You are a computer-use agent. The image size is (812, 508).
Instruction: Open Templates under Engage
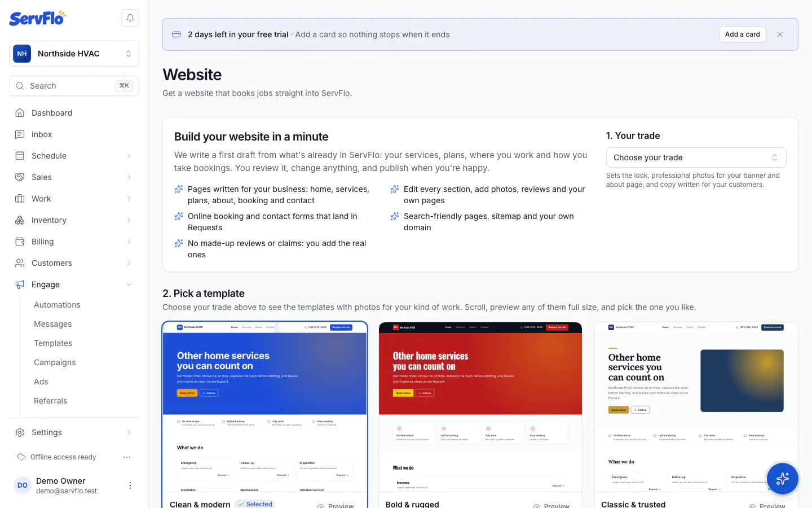click(x=53, y=343)
